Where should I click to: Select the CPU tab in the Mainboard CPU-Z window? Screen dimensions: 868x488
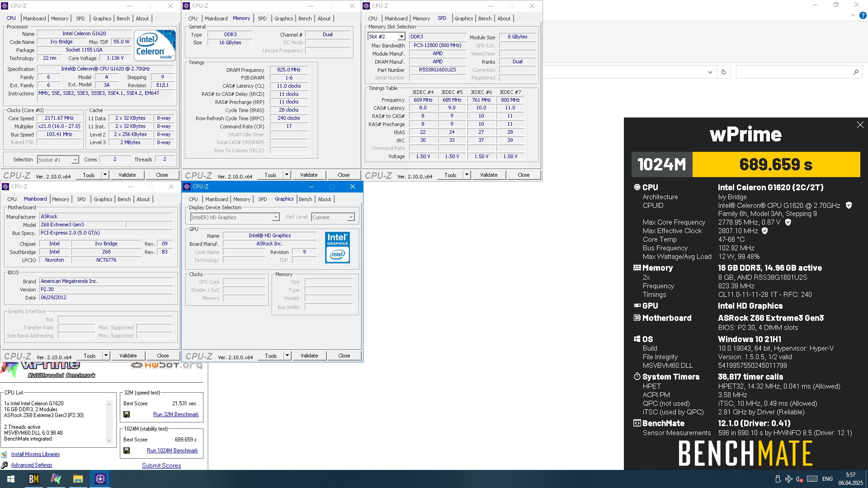[12, 199]
